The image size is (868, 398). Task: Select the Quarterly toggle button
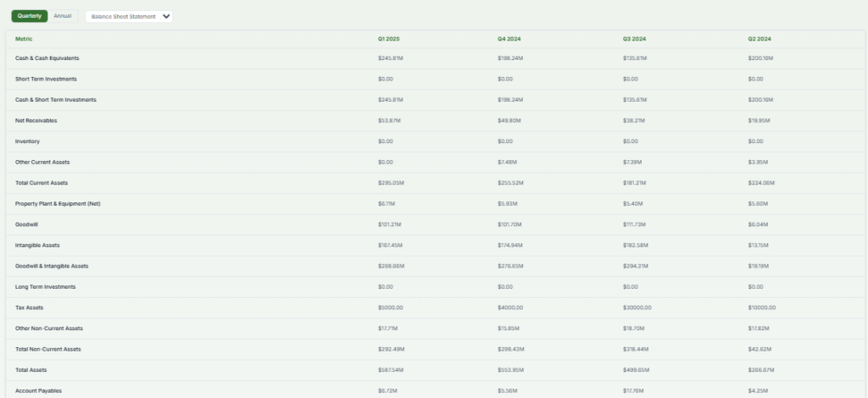tap(30, 16)
